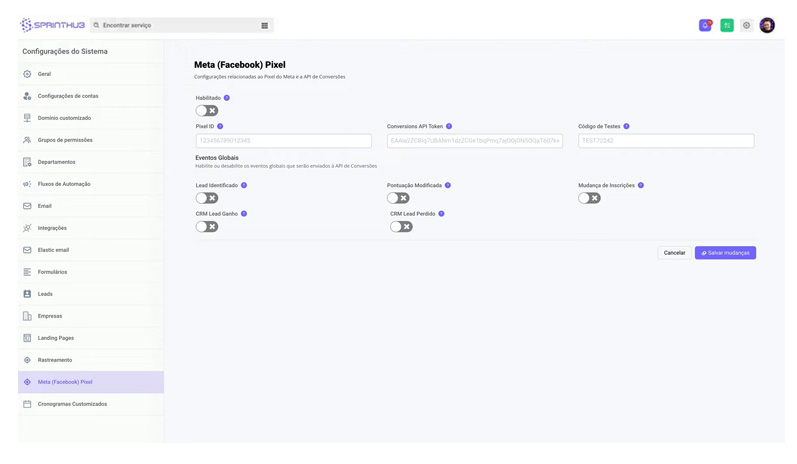This screenshot has width=797, height=464.
Task: Click the Landing Pages icon
Action: tap(27, 338)
